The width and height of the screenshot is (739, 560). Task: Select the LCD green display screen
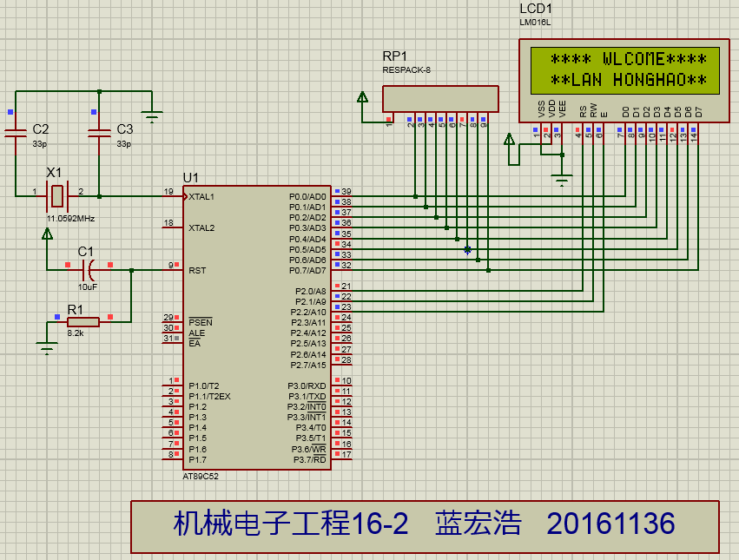pos(625,70)
